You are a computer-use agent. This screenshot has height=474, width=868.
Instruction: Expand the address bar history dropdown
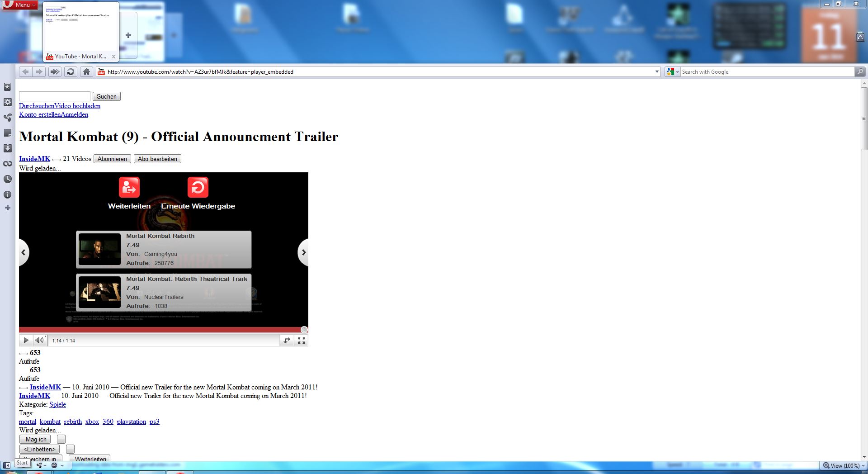657,71
